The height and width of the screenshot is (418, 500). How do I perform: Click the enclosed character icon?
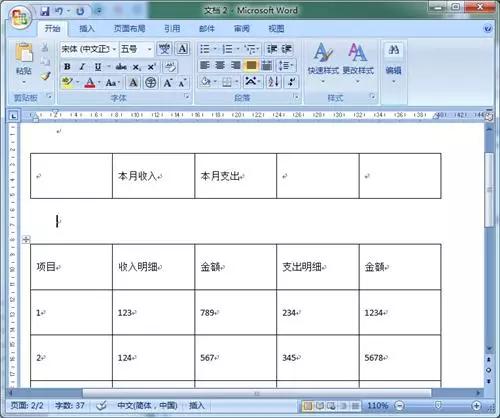(151, 82)
